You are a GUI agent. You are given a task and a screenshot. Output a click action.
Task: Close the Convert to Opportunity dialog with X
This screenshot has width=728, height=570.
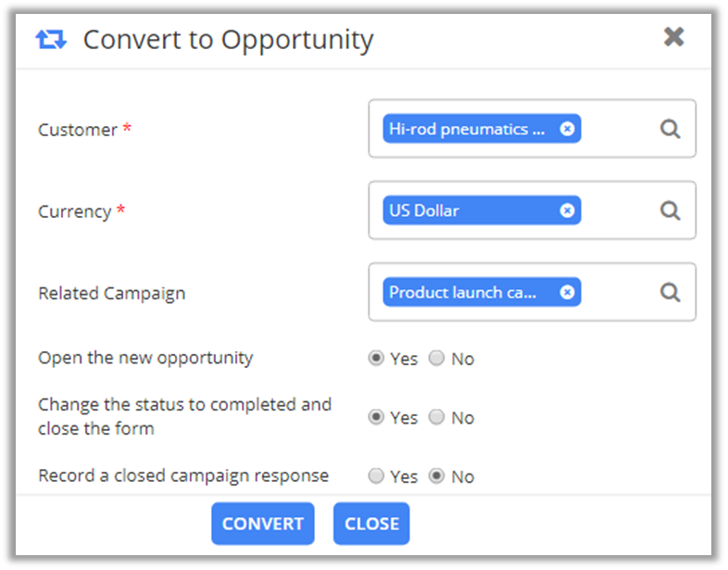tap(674, 37)
